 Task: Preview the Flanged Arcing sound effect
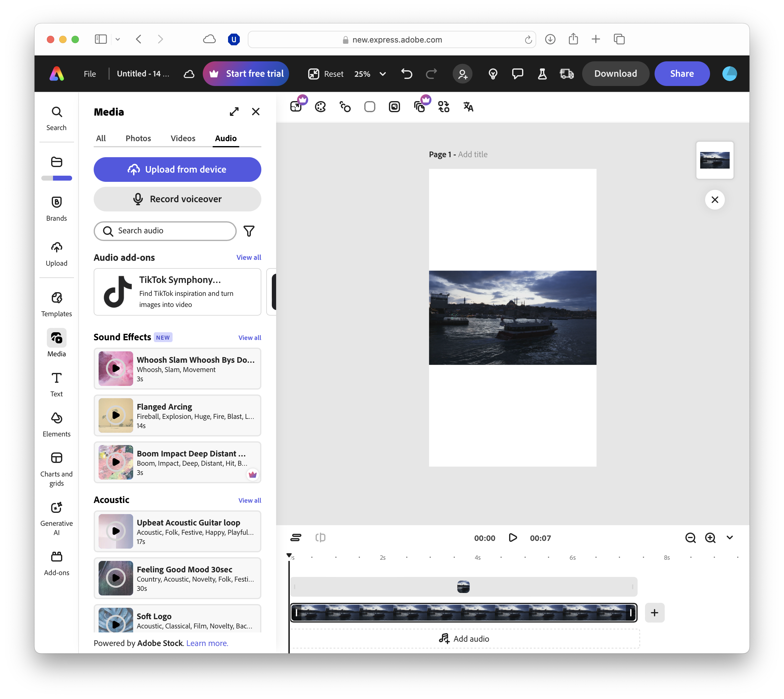click(x=116, y=415)
